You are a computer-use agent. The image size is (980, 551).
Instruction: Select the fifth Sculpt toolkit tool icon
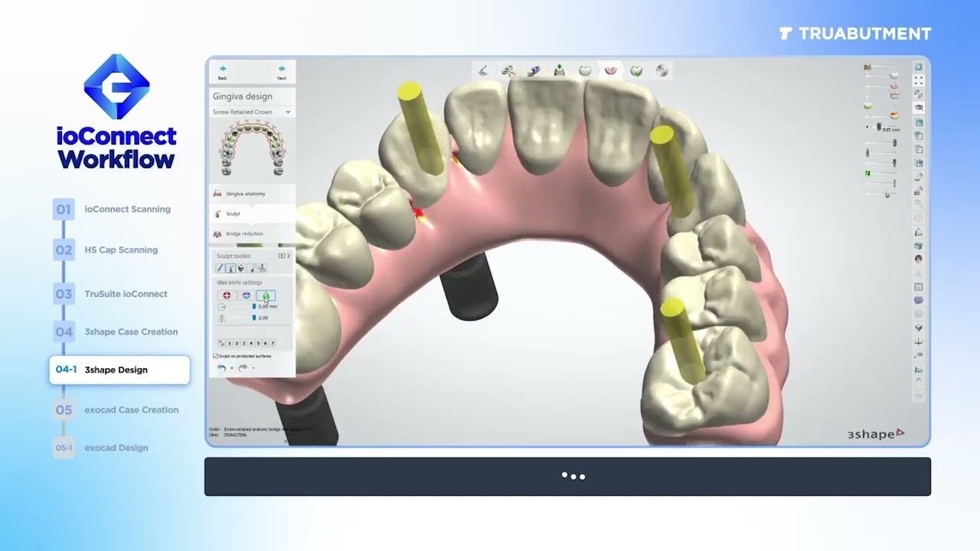click(262, 268)
